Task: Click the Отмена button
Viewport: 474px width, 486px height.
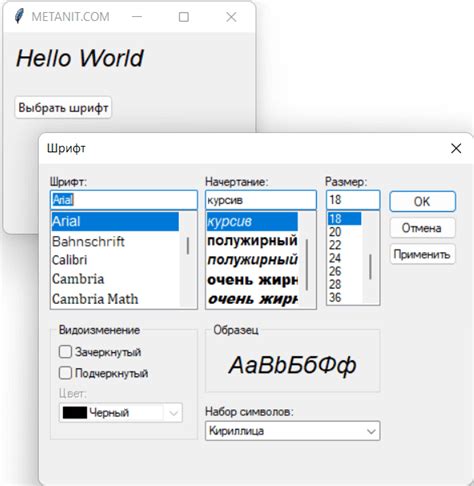Action: (x=422, y=228)
